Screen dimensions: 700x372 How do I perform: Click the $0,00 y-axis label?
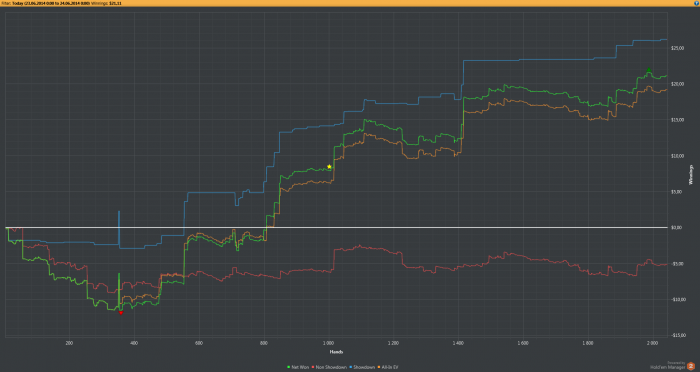(677, 227)
